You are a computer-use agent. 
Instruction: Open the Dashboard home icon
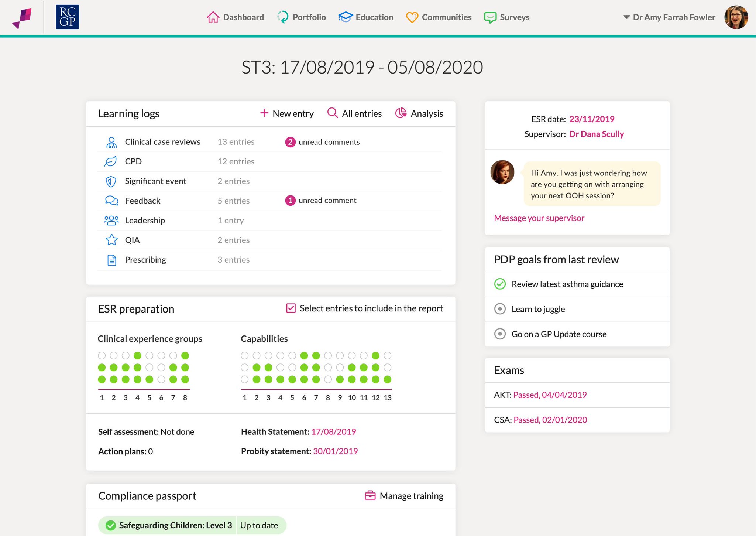(x=213, y=17)
